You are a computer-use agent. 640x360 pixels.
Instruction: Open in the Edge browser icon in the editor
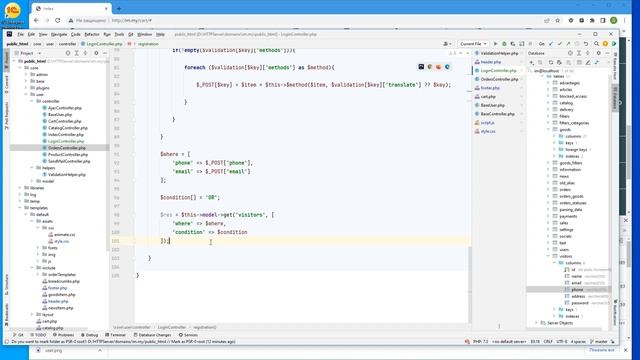pyautogui.click(x=447, y=67)
